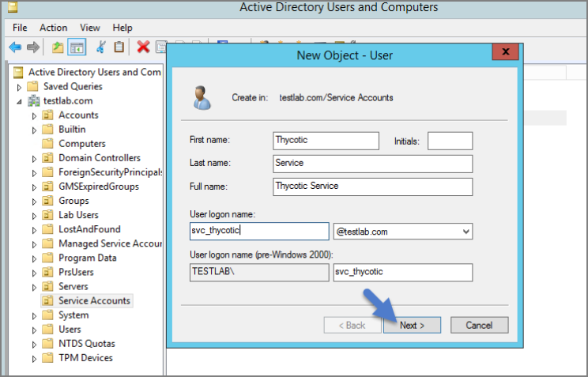Expand the Saved Queries node
This screenshot has width=588, height=377.
click(19, 88)
